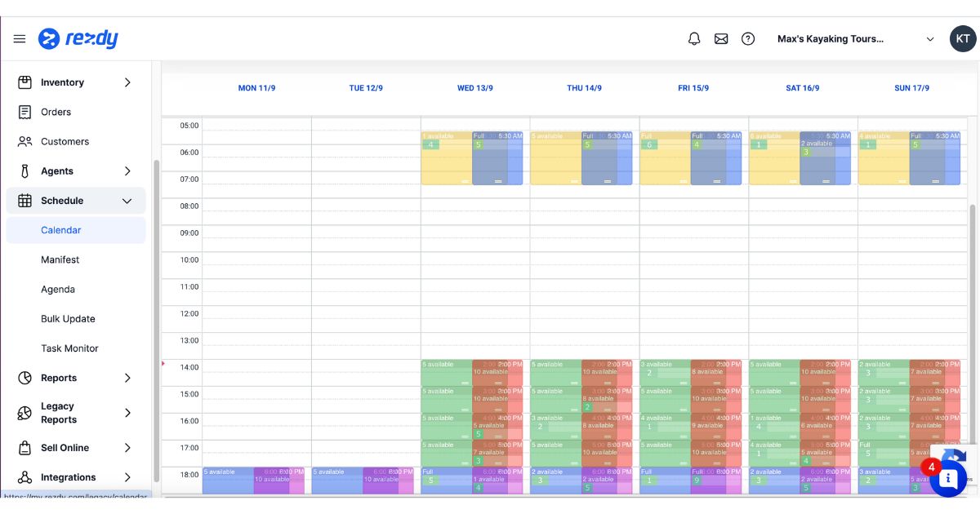Open the Reports sidebar icon
The image size is (980, 514).
point(25,378)
